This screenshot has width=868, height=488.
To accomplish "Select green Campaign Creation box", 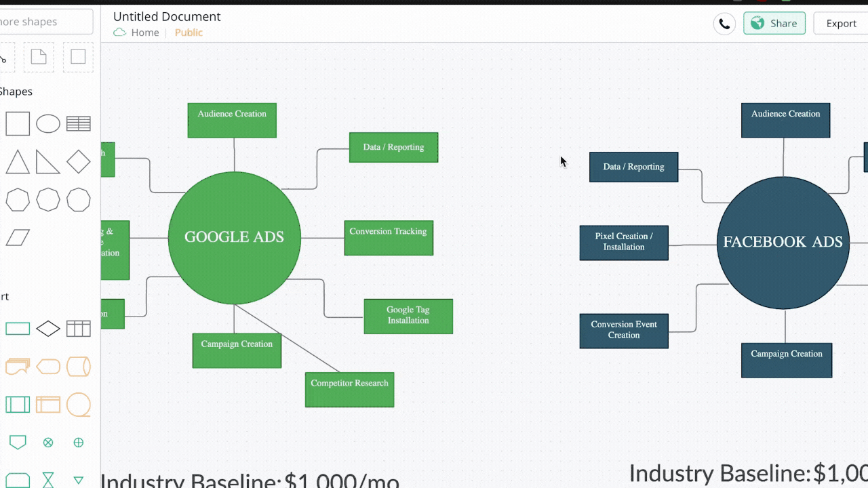I will pyautogui.click(x=237, y=350).
